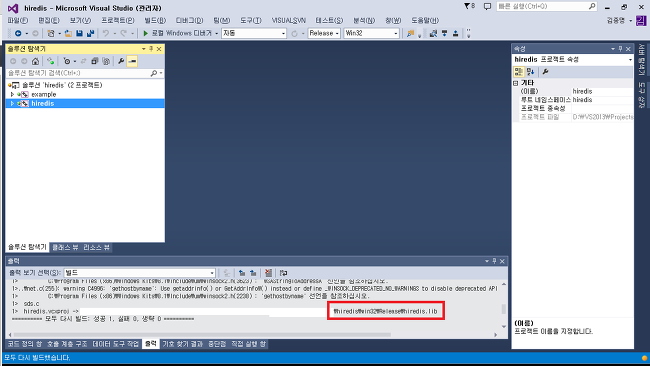This screenshot has height=366, width=650.
Task: Click Solution Explorer Properties wrench icon
Action: (x=121, y=61)
